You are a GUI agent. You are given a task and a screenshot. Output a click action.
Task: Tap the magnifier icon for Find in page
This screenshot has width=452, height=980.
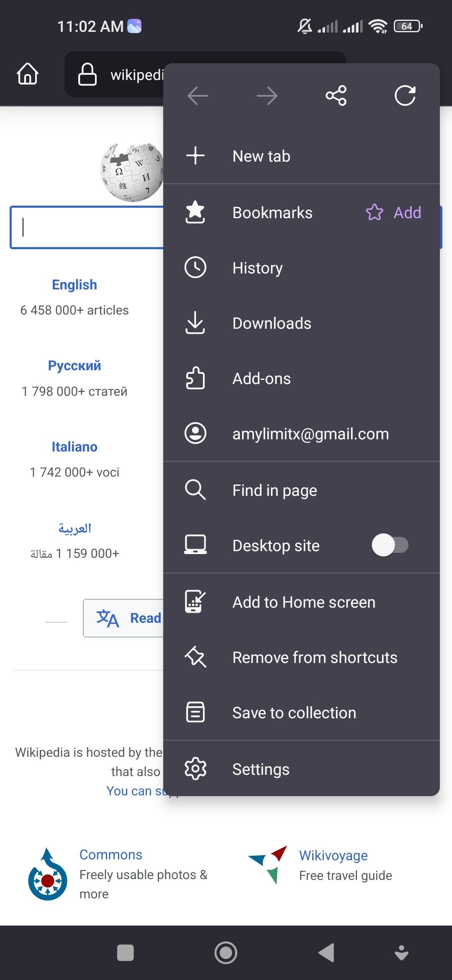[195, 490]
